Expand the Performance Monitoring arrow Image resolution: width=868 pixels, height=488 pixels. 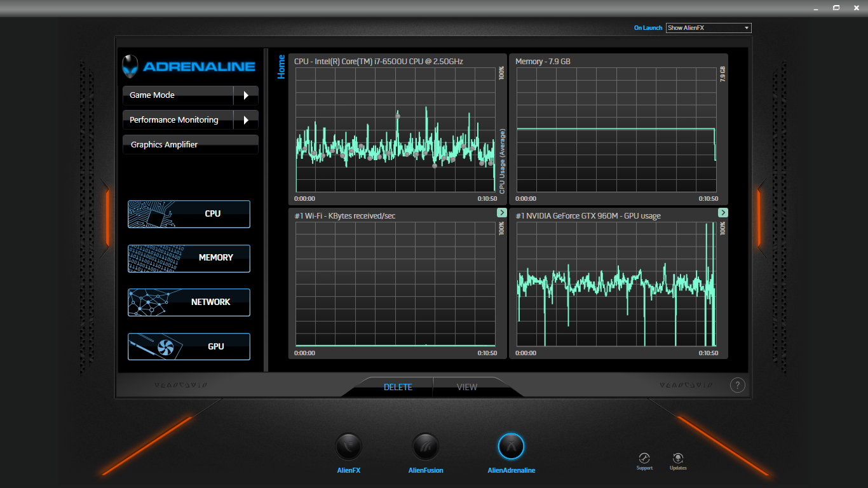[246, 119]
